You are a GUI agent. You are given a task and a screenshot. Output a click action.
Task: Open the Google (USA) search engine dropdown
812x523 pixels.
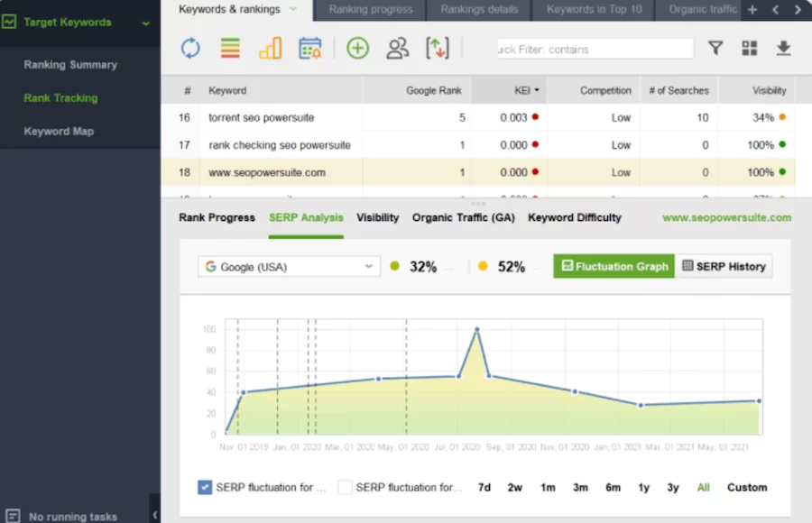point(289,267)
